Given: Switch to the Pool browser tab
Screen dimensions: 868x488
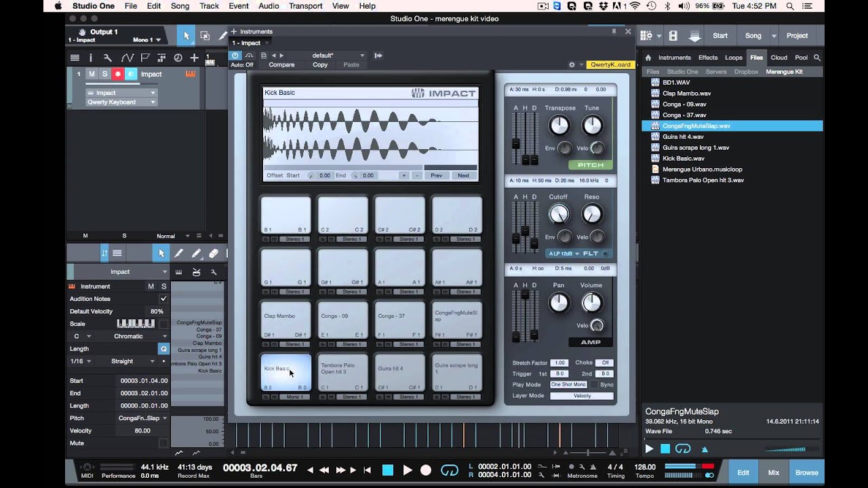Looking at the screenshot, I should coord(801,58).
